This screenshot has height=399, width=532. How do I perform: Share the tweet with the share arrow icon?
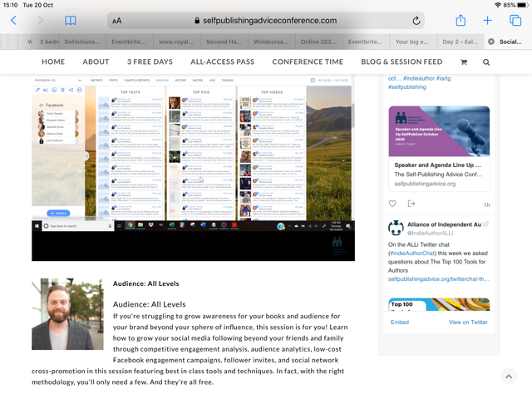pos(411,204)
